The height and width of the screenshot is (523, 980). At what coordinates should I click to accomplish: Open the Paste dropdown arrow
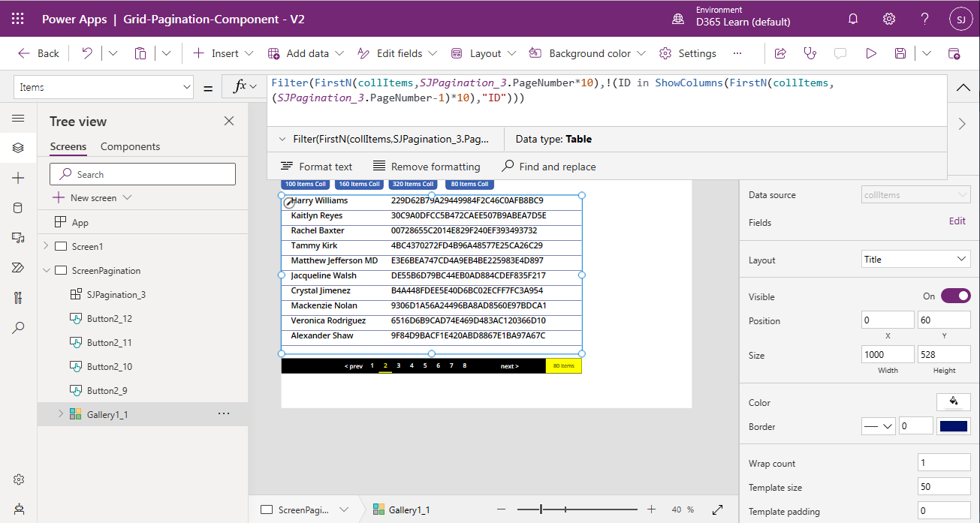pos(167,53)
